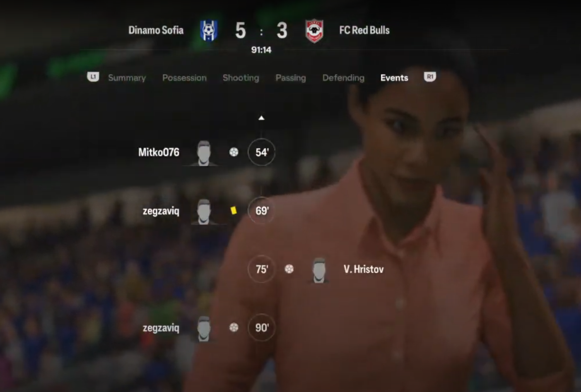Select the Defending tab
This screenshot has height=392, width=581.
coord(343,78)
